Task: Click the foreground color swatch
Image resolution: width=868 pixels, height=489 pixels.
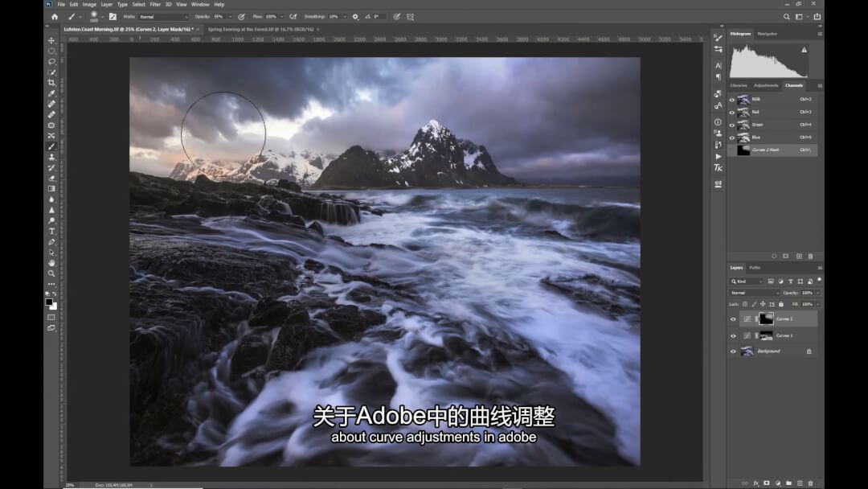Action: coord(49,302)
